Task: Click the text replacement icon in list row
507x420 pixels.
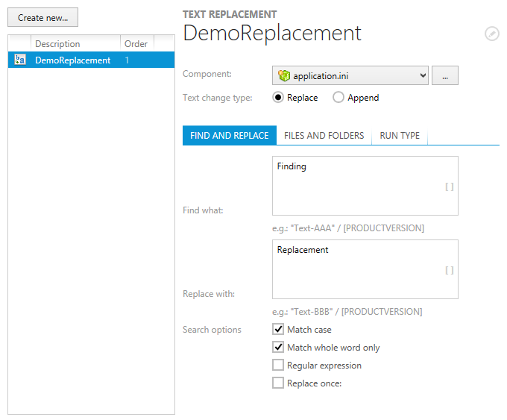Action: pos(20,60)
